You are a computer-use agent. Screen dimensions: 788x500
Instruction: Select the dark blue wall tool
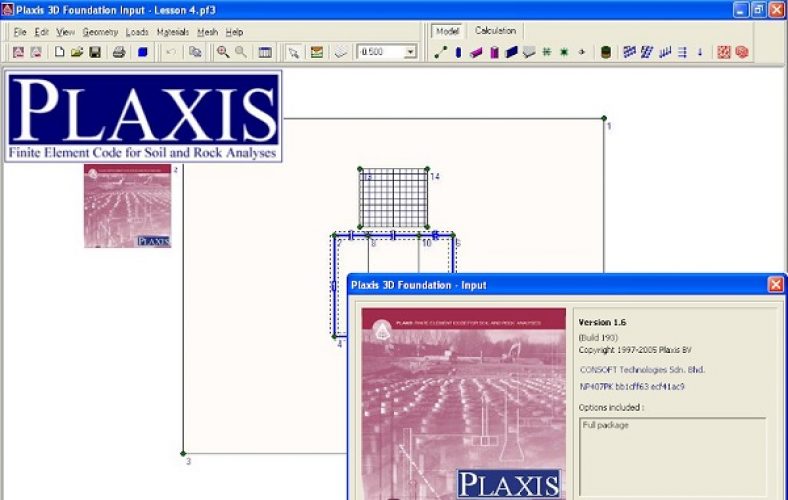tap(512, 52)
